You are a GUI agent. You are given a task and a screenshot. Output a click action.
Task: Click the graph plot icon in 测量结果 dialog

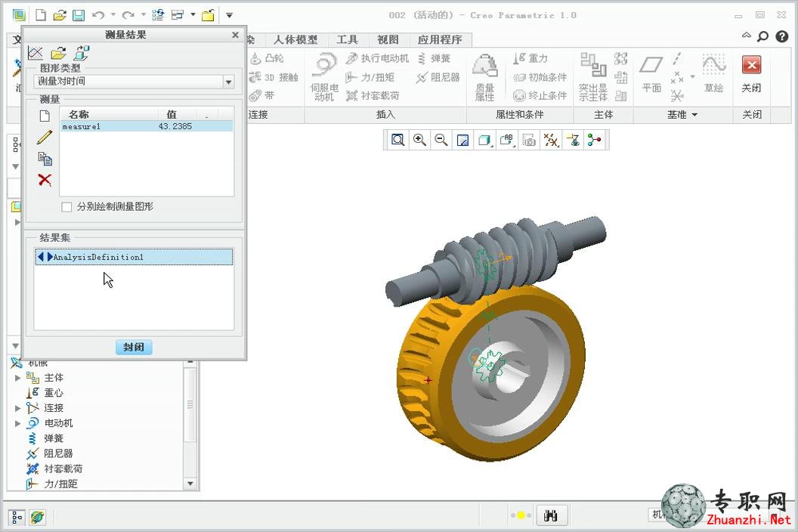36,53
